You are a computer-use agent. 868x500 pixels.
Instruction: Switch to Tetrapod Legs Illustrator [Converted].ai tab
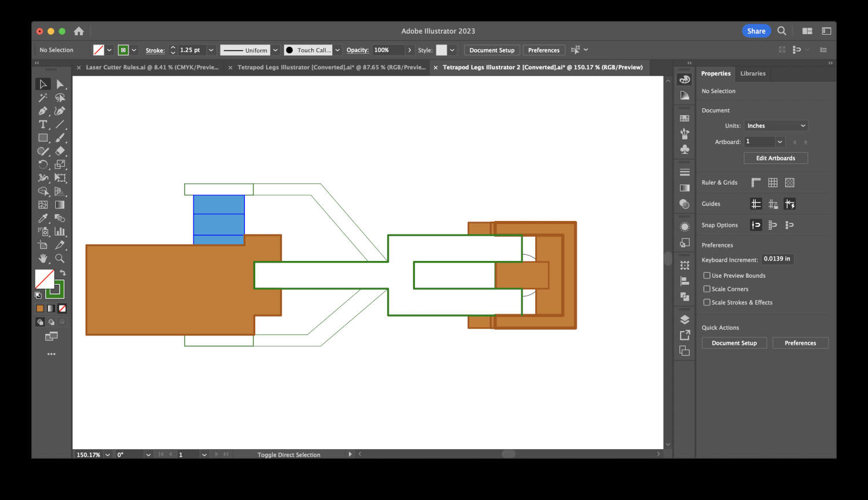(331, 67)
